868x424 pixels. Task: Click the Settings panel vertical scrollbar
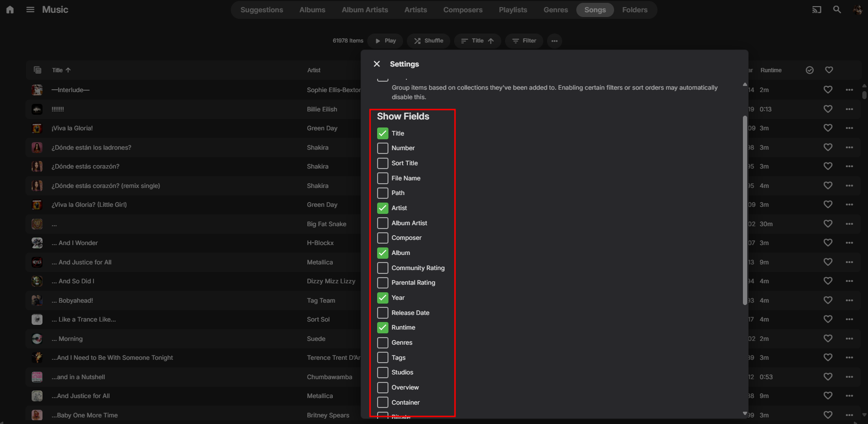point(745,210)
